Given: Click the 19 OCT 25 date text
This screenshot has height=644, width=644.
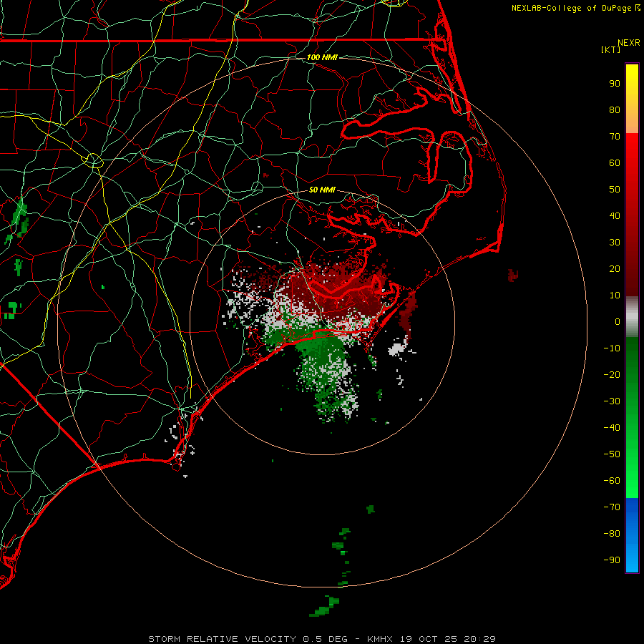Looking at the screenshot, I should pyautogui.click(x=429, y=639).
